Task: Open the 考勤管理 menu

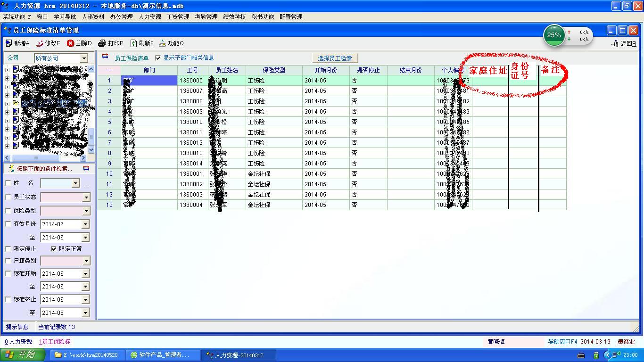Action: tap(206, 16)
